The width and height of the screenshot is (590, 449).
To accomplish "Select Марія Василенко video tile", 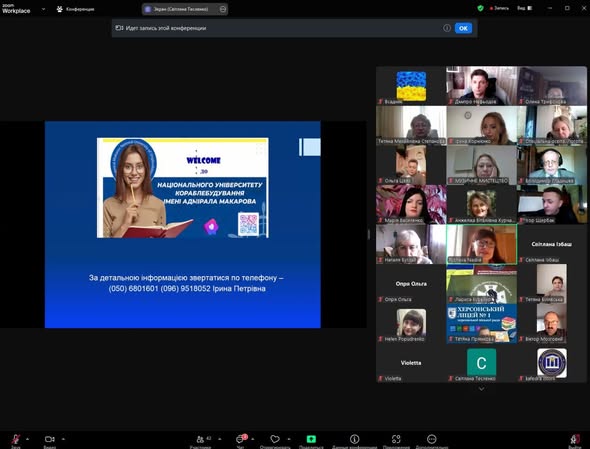I will 411,204.
